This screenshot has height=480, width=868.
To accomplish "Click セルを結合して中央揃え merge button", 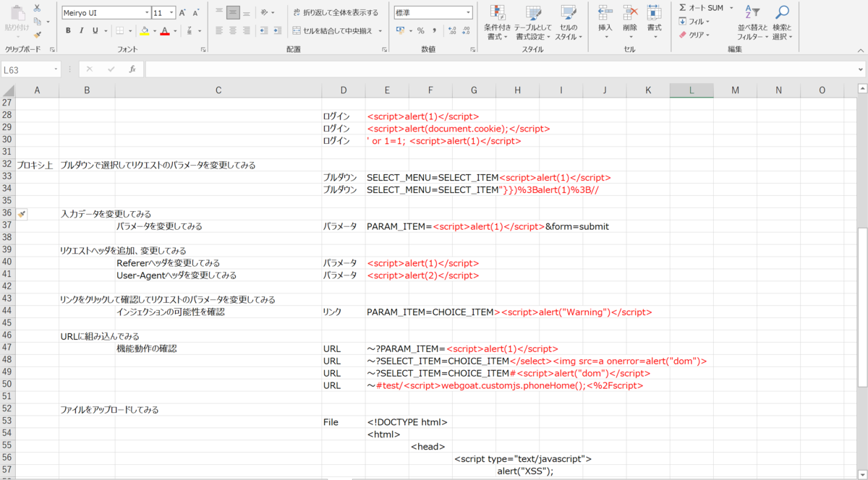I will tap(333, 30).
